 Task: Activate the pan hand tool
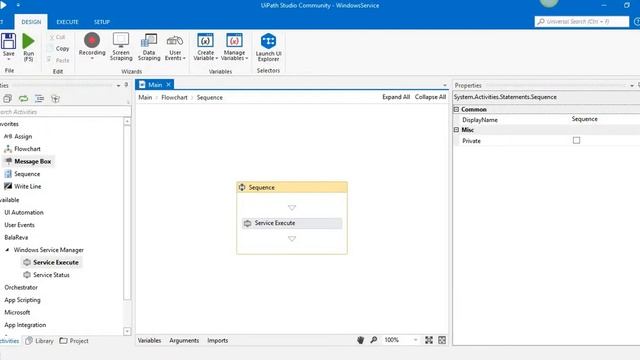click(x=360, y=340)
